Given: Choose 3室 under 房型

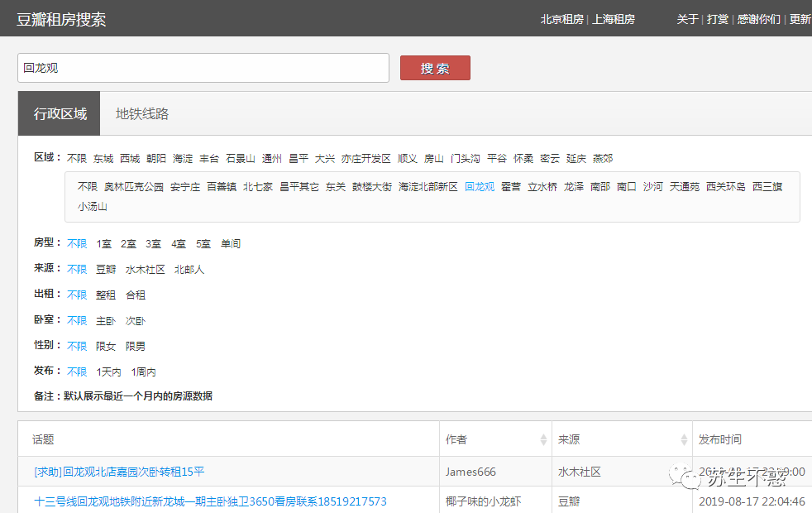Looking at the screenshot, I should [153, 243].
